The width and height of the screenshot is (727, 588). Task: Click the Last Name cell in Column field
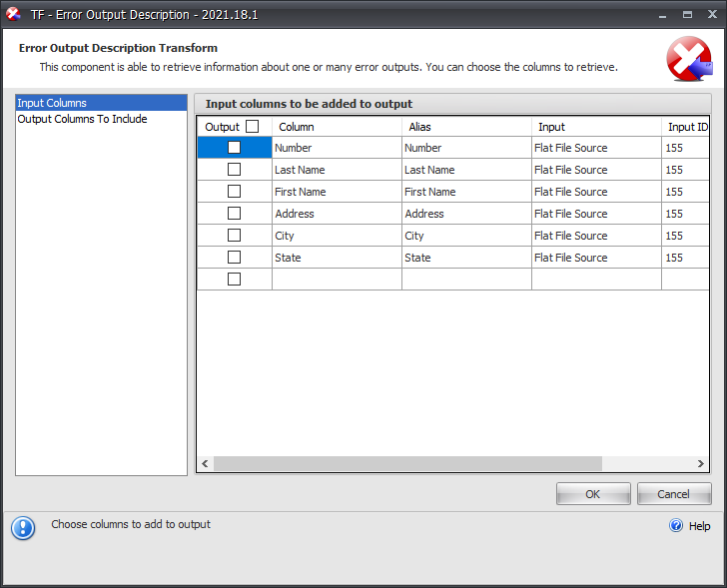(337, 169)
